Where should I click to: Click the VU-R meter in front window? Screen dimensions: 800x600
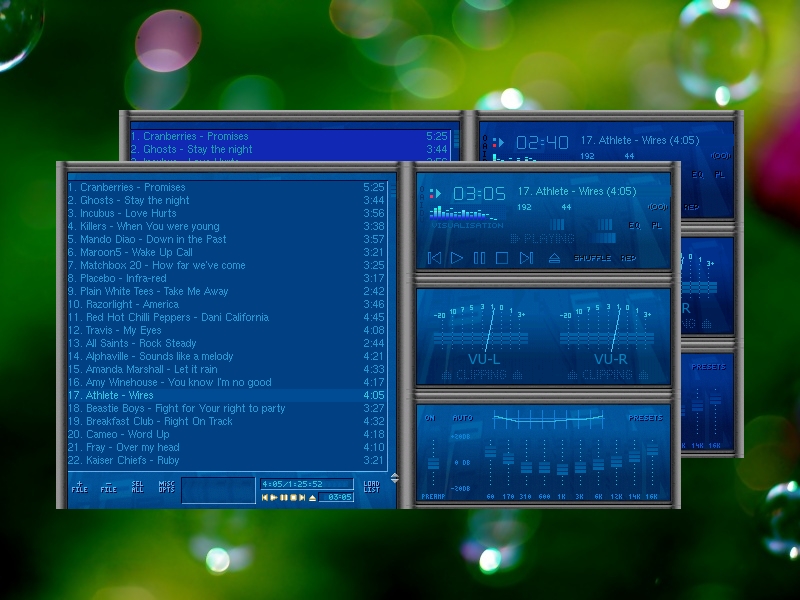[x=607, y=336]
